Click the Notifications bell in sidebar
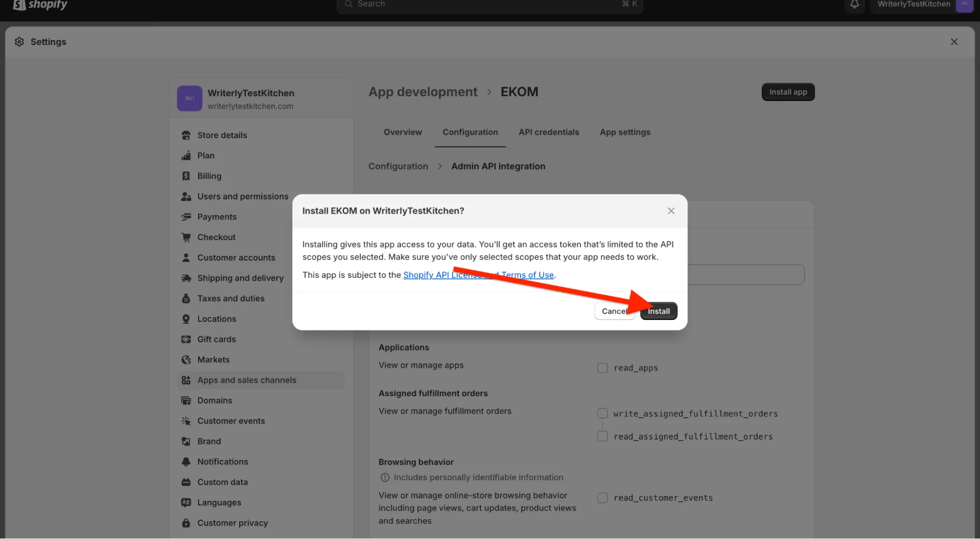Screen dimensions: 980x539 pyautogui.click(x=186, y=462)
